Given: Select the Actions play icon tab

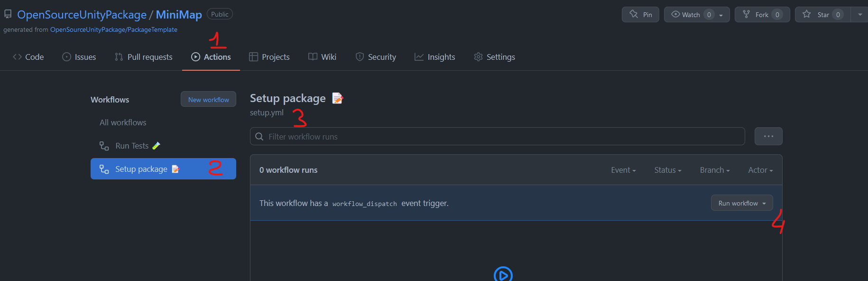Looking at the screenshot, I should coord(195,57).
